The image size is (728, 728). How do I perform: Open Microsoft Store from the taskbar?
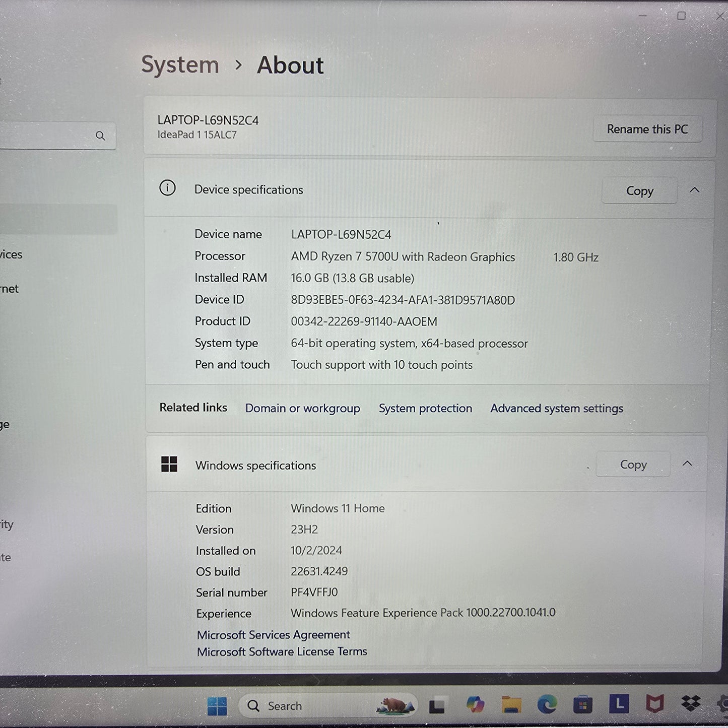coord(582,704)
